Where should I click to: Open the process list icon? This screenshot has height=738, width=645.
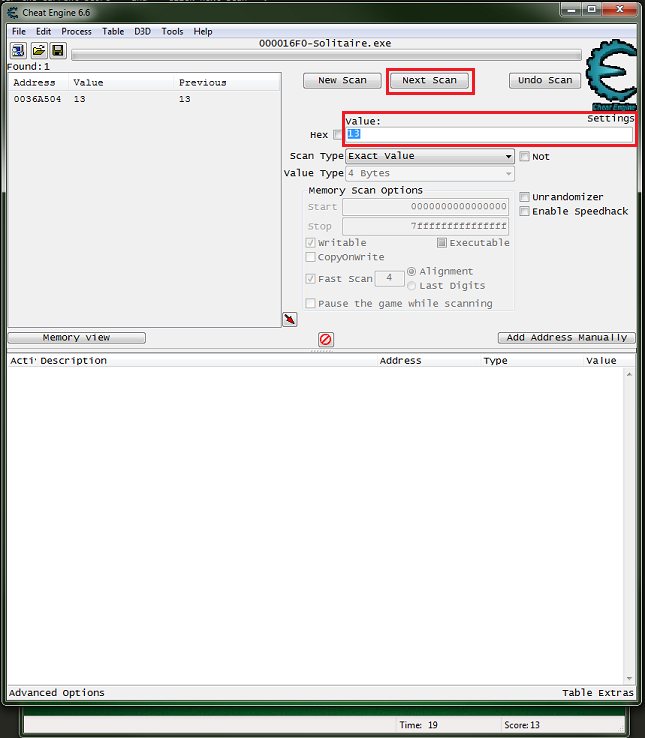coord(19,50)
